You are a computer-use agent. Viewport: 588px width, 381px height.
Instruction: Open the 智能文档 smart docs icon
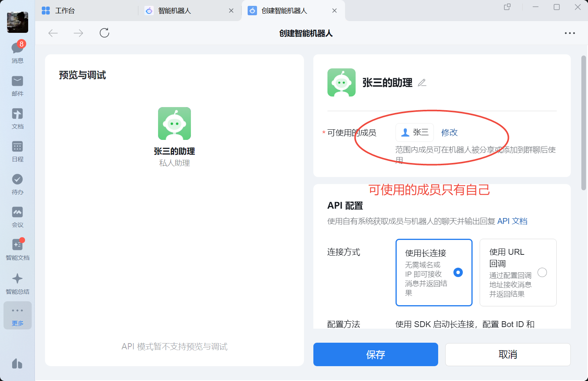(18, 250)
